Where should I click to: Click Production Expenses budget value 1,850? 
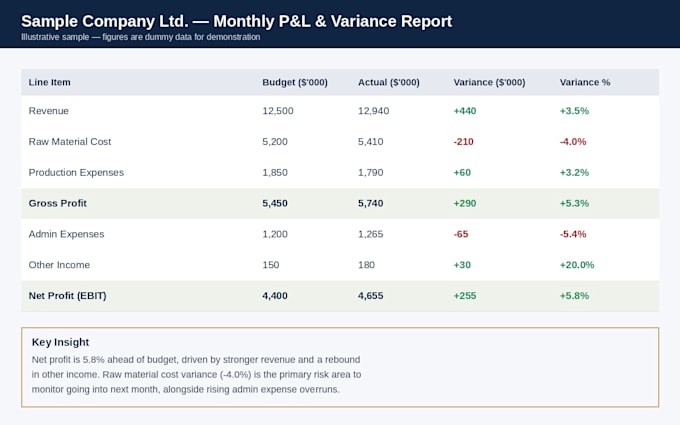275,173
